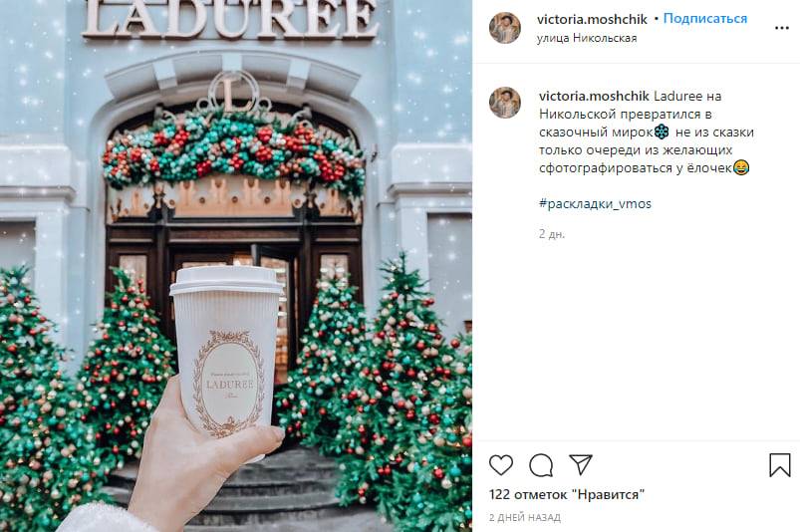The image size is (800, 532).
Task: View the 122 likes list
Action: [x=566, y=495]
